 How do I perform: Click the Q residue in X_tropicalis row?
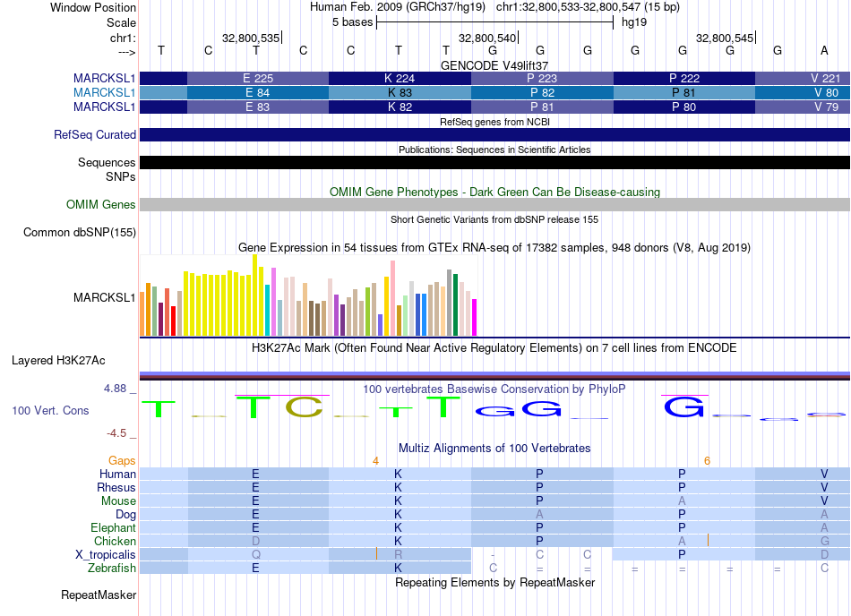click(256, 555)
